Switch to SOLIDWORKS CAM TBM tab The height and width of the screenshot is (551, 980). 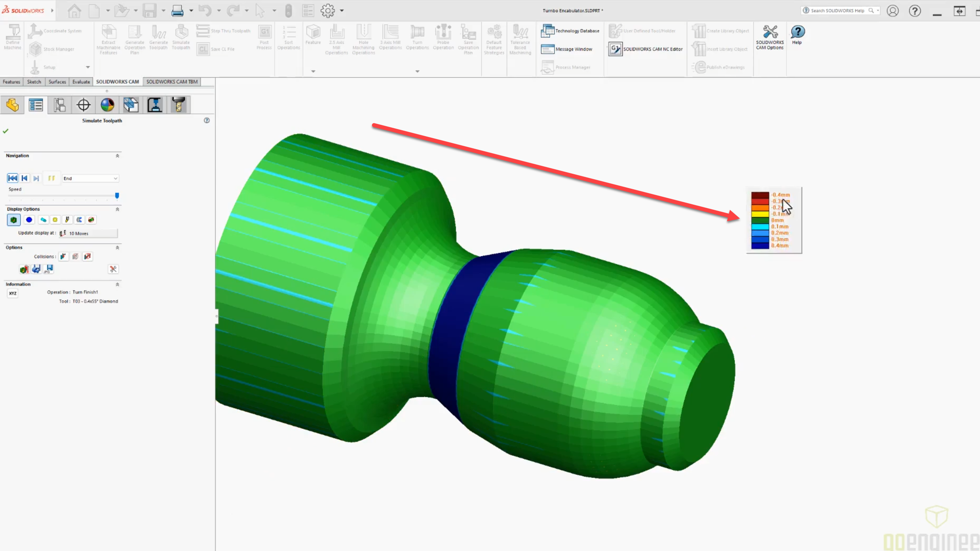(172, 82)
